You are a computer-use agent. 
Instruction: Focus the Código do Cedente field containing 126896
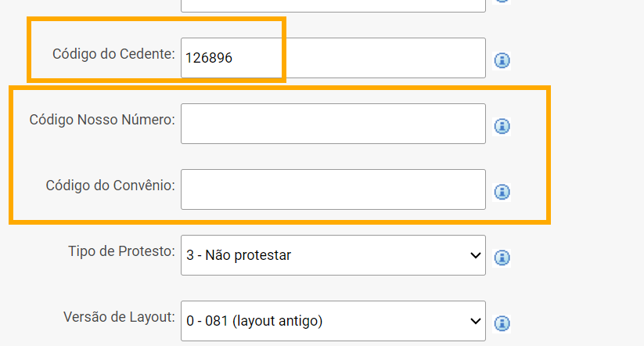pos(333,58)
